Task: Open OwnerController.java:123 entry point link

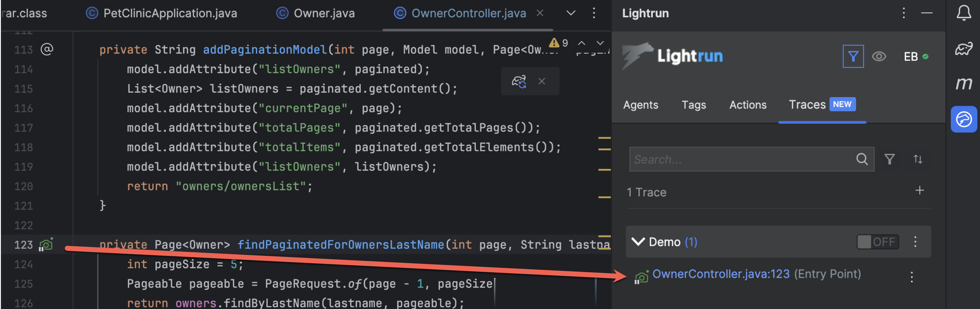Action: point(721,274)
